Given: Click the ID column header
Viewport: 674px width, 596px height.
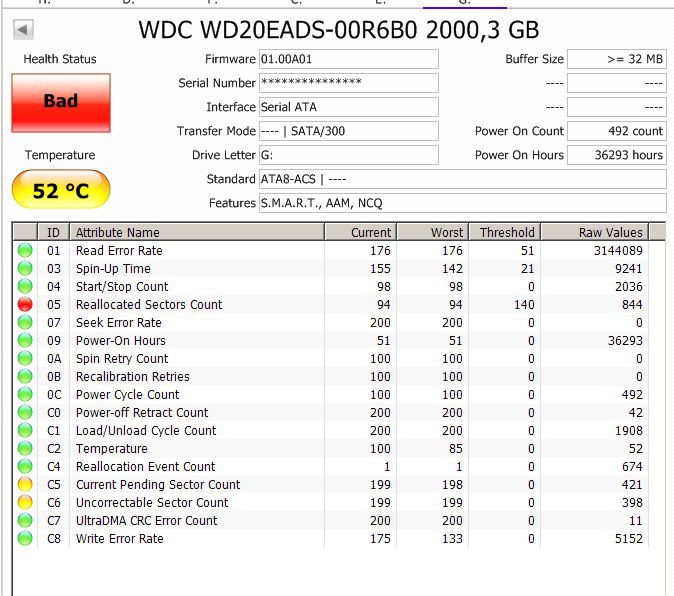Looking at the screenshot, I should click(54, 232).
